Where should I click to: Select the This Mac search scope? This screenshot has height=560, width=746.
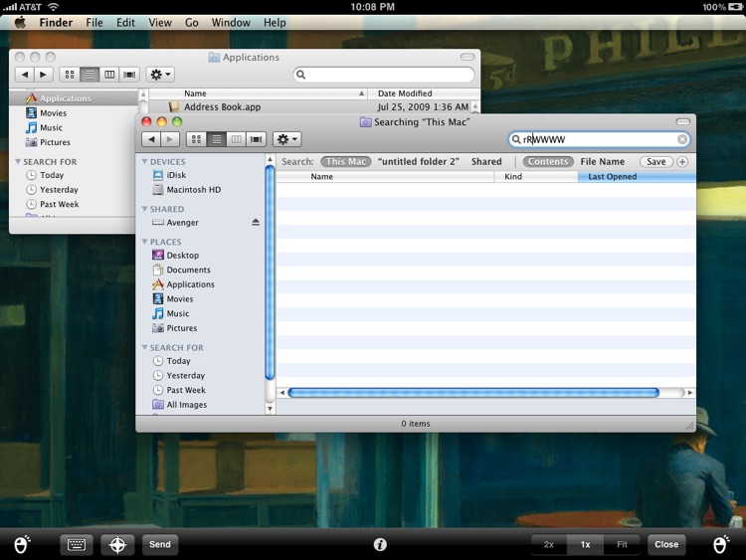point(346,162)
